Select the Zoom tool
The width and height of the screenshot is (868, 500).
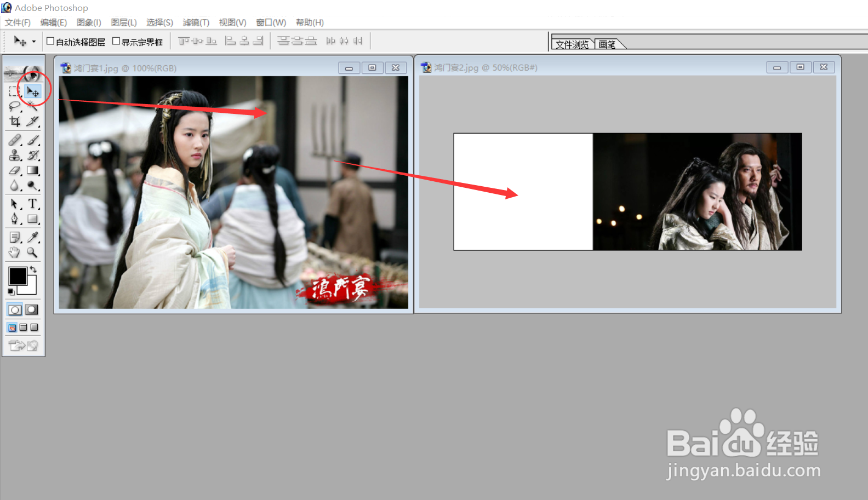pyautogui.click(x=33, y=252)
